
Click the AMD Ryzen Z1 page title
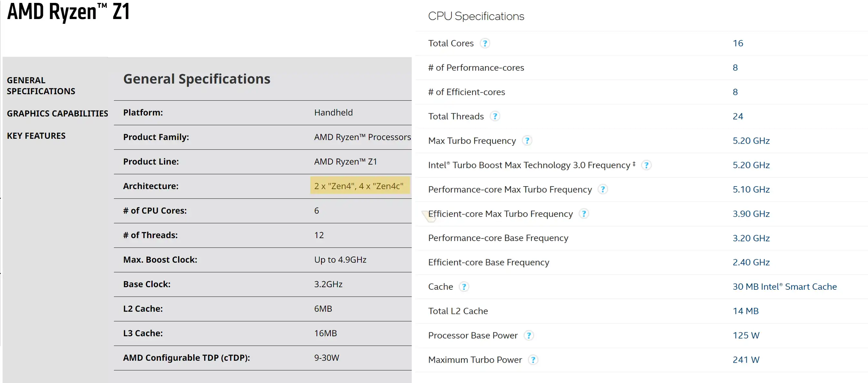click(68, 12)
